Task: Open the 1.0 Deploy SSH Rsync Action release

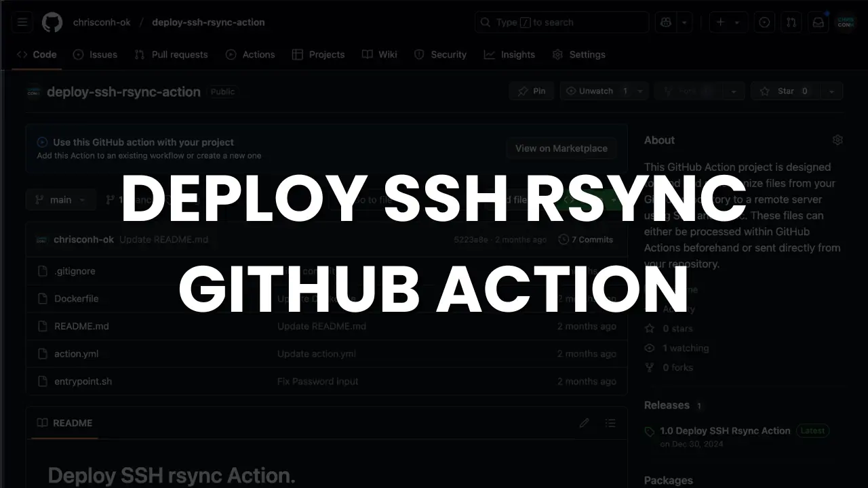Action: click(725, 430)
